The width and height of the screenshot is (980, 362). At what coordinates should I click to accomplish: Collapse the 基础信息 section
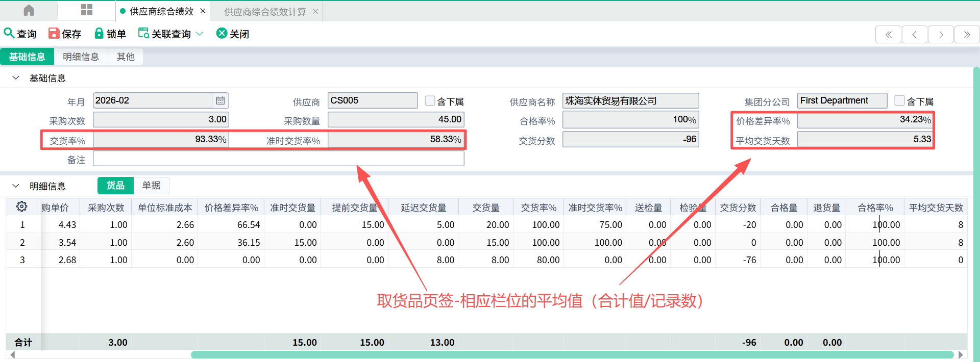[x=16, y=78]
